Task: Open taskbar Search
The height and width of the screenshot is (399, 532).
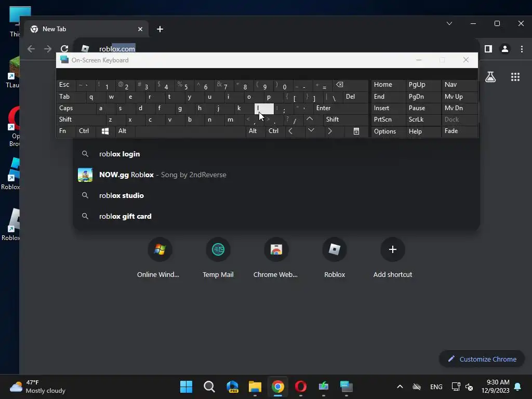Action: [x=209, y=387]
